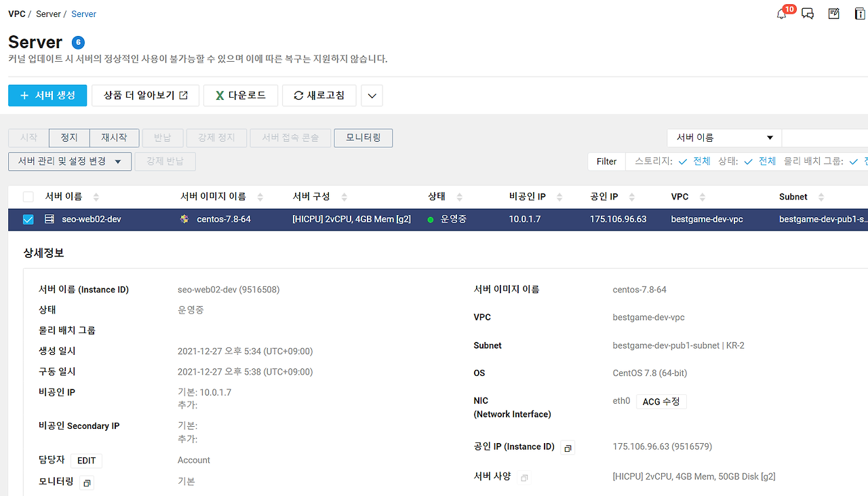This screenshot has width=868, height=496.
Task: Click the disabled 시작 button
Action: (x=28, y=138)
